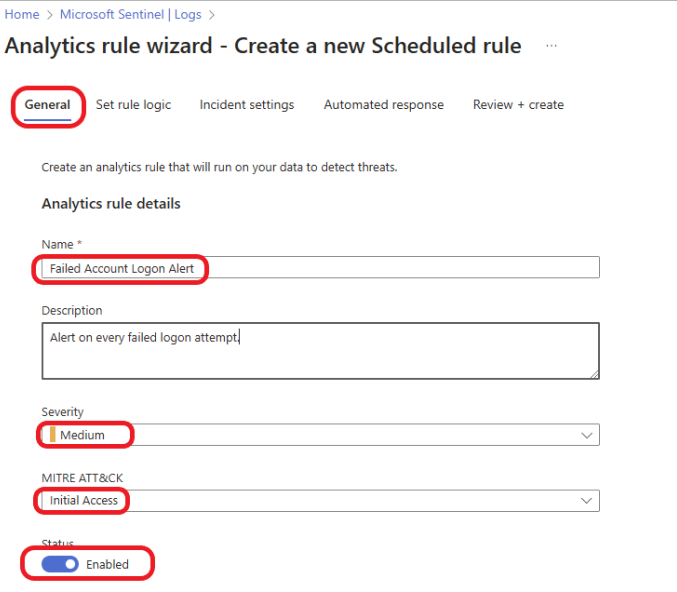Switch to the Incident settings tab
The width and height of the screenshot is (677, 592).
[247, 105]
